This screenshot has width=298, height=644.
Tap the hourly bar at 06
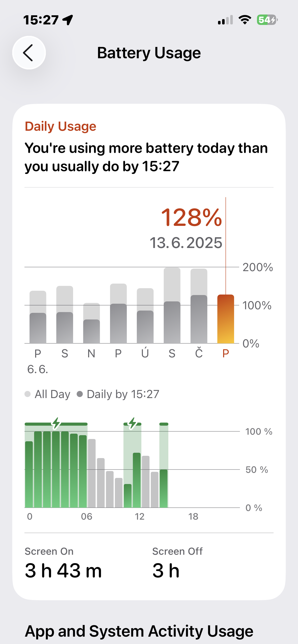click(92, 473)
